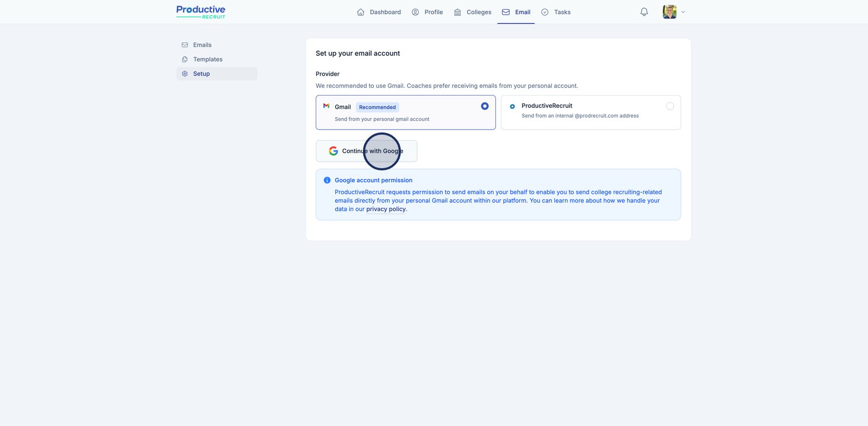This screenshot has height=426, width=868.
Task: Click the Templates icon in sidebar
Action: [x=185, y=60]
